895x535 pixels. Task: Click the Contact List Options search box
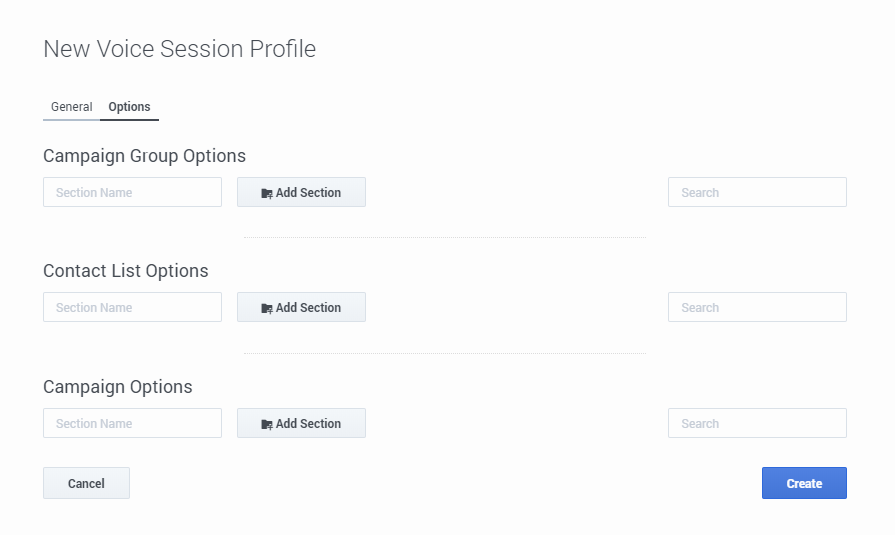(757, 307)
